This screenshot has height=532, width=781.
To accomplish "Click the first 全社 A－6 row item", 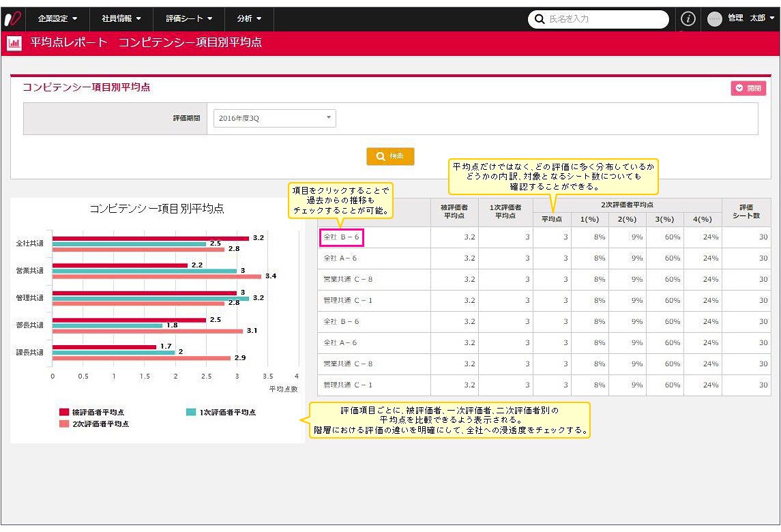I will pyautogui.click(x=340, y=258).
